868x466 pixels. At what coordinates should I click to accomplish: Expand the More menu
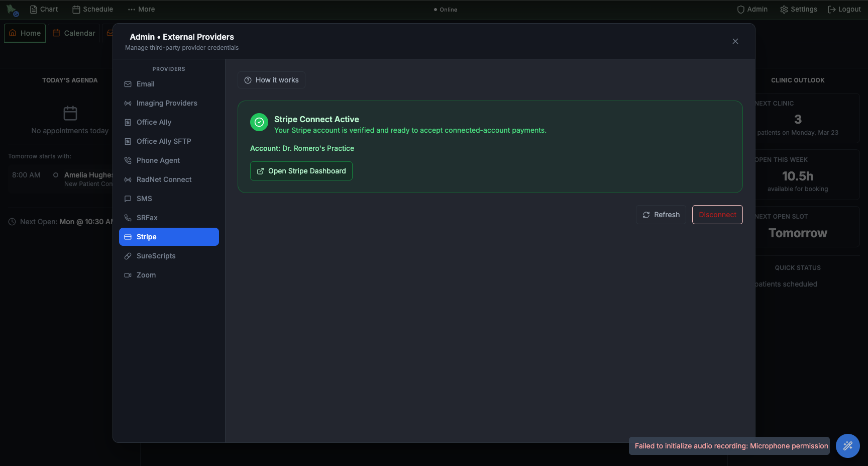(x=141, y=10)
